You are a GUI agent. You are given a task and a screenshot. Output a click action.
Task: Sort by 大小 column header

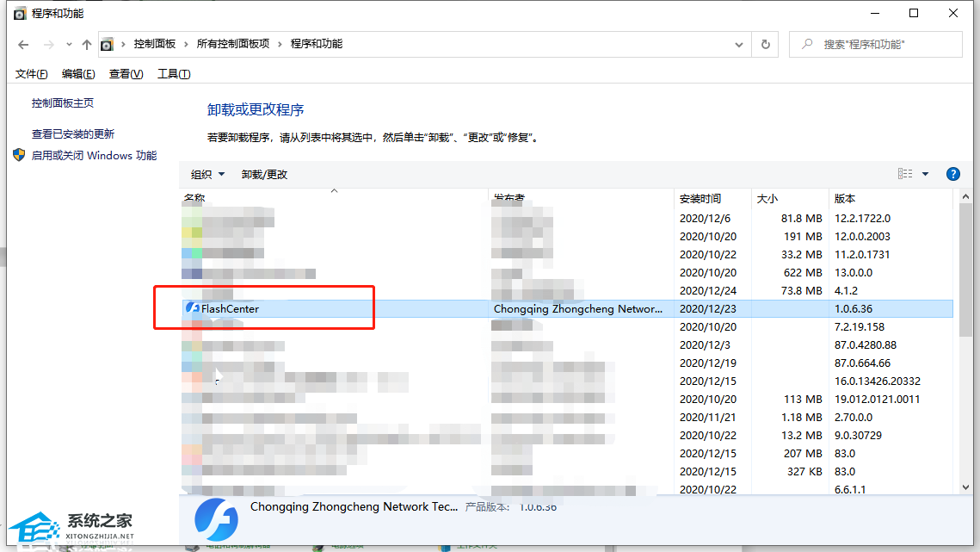pyautogui.click(x=789, y=198)
